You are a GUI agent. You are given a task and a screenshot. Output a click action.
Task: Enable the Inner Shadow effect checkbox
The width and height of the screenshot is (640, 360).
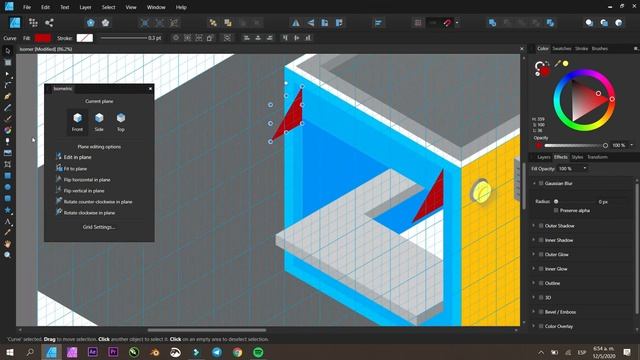[541, 240]
